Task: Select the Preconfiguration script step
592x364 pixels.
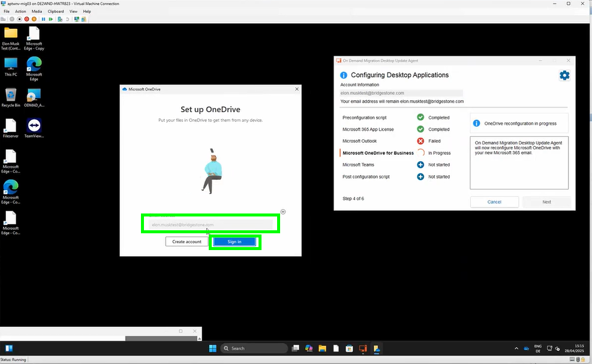Action: [x=396, y=118]
